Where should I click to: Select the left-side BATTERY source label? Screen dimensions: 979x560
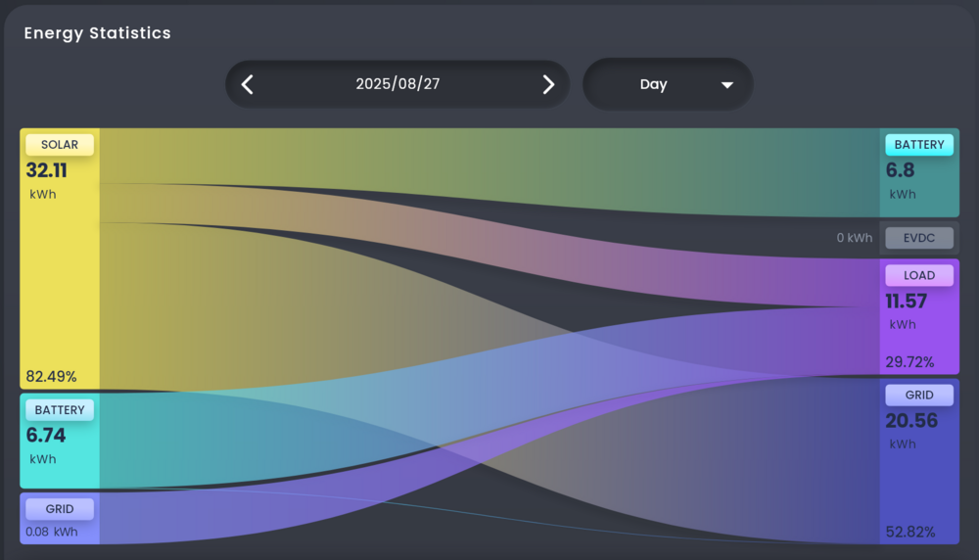click(60, 410)
